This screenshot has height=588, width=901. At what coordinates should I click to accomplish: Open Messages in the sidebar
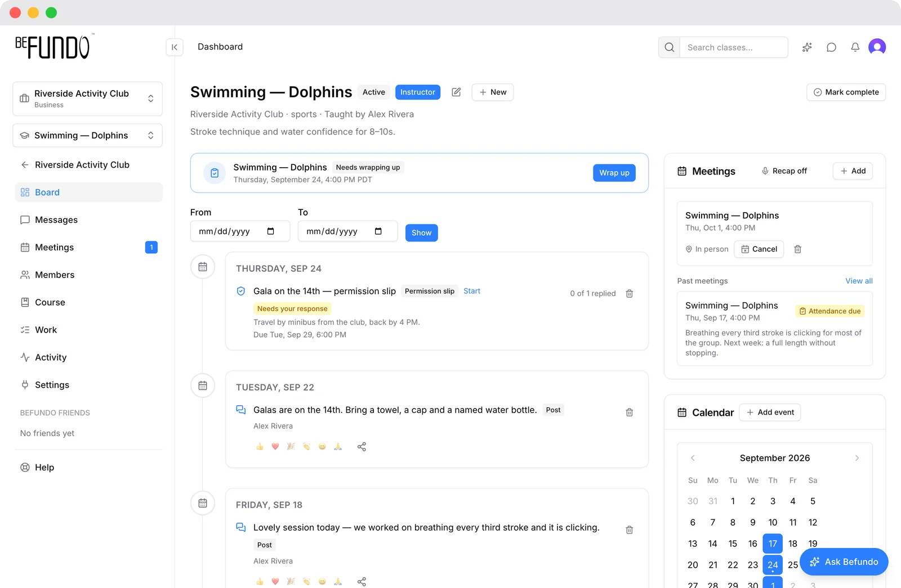[88, 220]
